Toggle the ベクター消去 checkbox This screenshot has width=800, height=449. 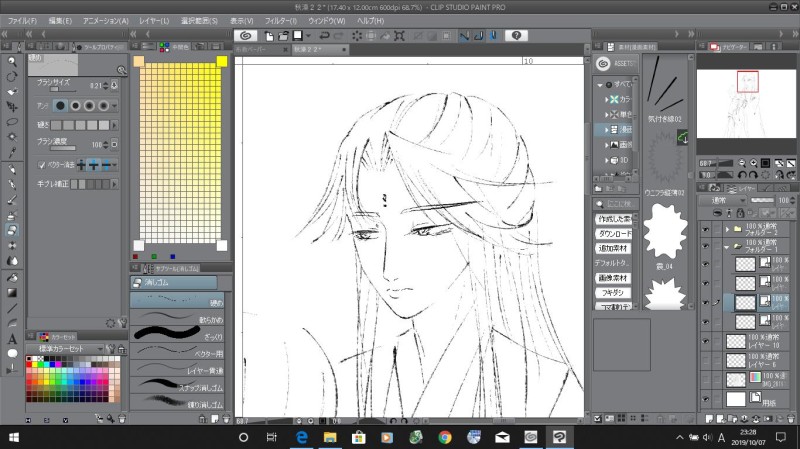click(x=41, y=164)
